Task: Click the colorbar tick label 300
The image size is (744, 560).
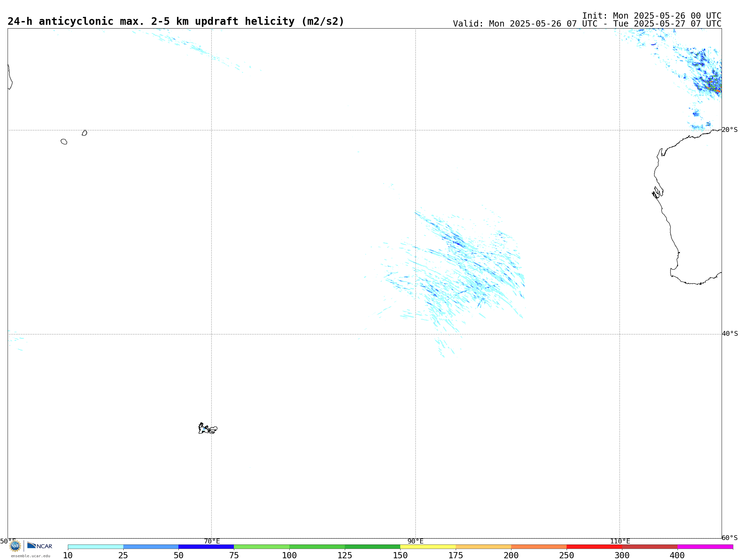Action: [x=622, y=555]
